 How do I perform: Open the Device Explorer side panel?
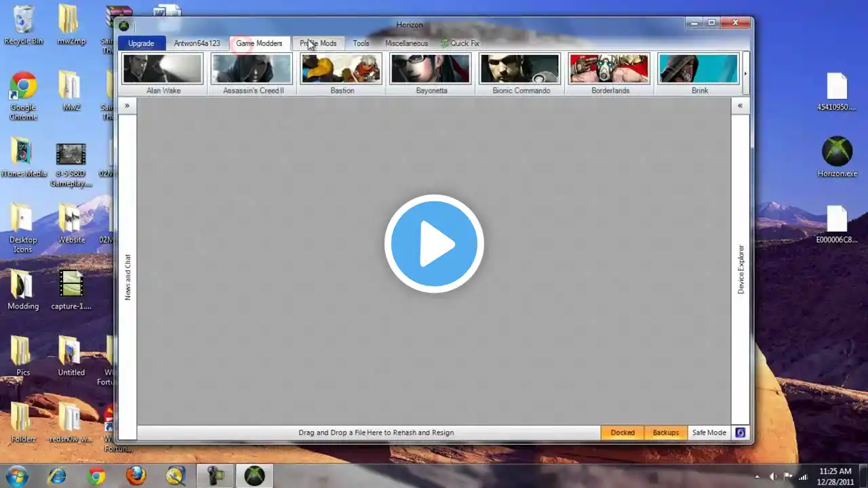point(741,269)
